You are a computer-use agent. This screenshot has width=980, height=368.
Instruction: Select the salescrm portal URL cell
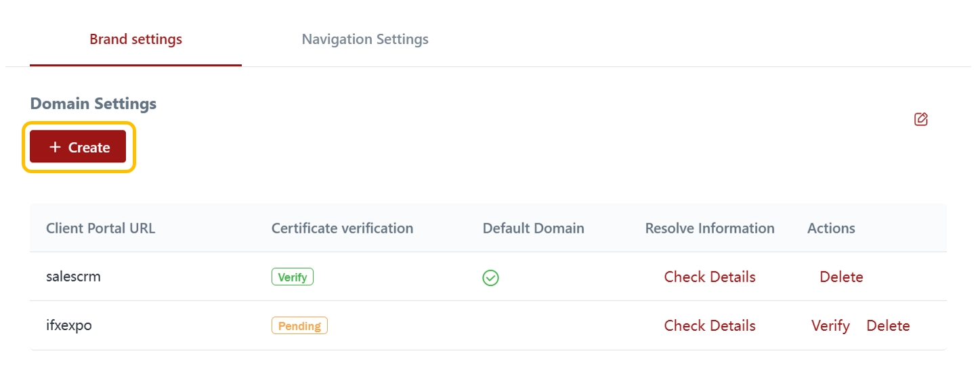pyautogui.click(x=73, y=277)
